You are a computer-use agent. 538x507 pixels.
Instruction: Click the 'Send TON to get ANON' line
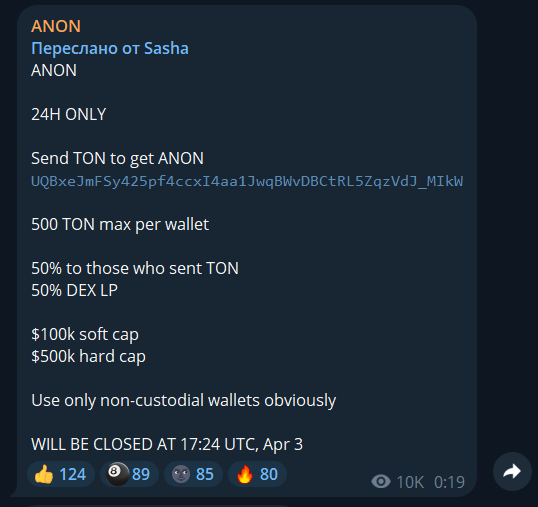tap(117, 158)
